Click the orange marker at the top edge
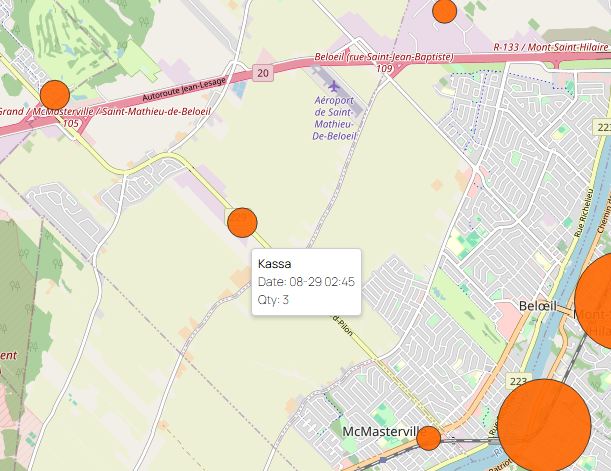The height and width of the screenshot is (471, 611). (x=444, y=10)
